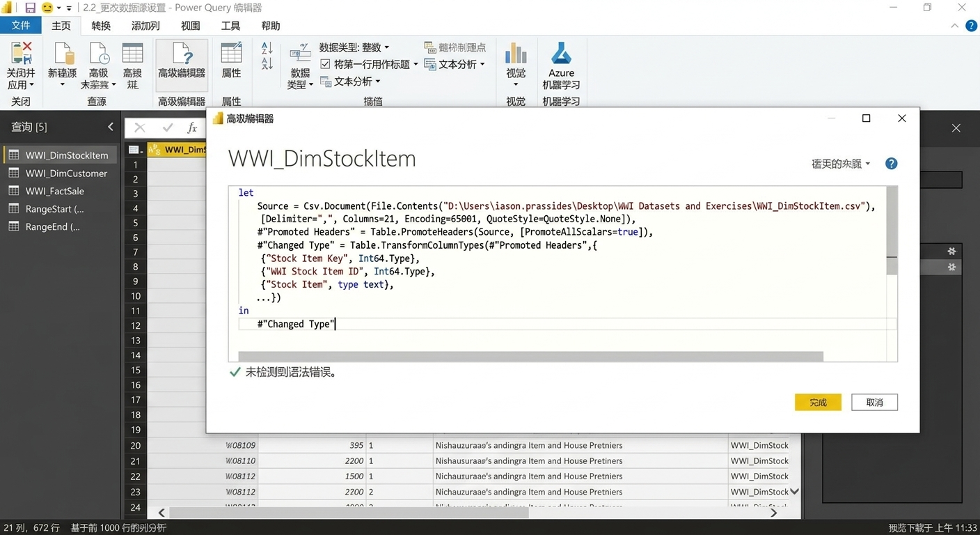
Task: Click in the M code editor after #"Changed Type"
Action: click(x=336, y=324)
